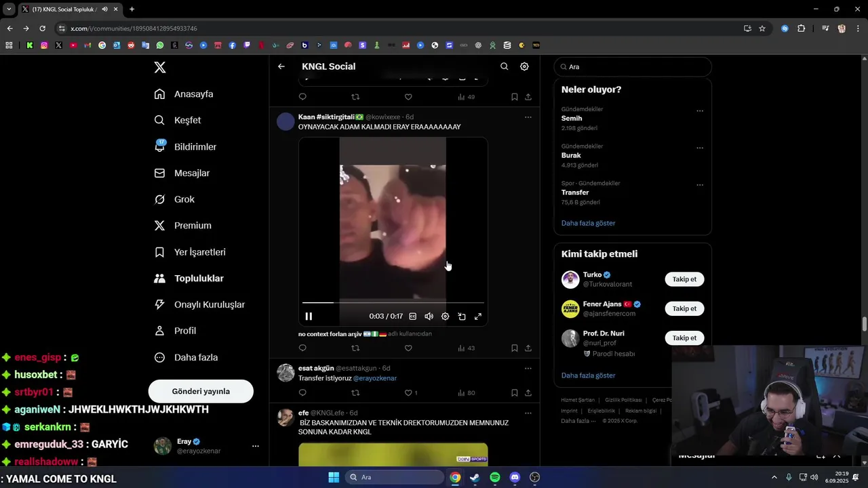The image size is (868, 488).
Task: Toggle video captions button
Action: [x=412, y=317]
